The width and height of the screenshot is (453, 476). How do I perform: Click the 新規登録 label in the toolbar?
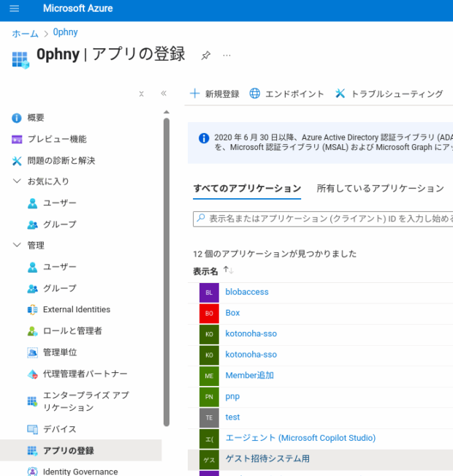222,94
